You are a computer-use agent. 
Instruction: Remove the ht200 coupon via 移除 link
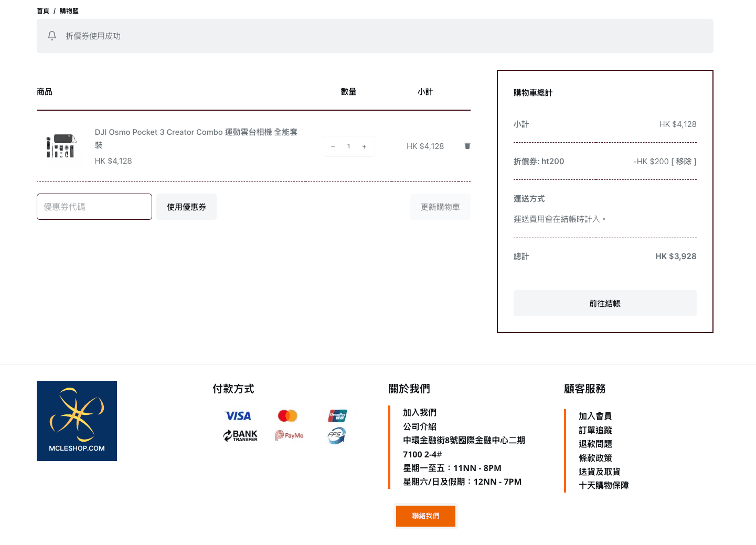684,162
